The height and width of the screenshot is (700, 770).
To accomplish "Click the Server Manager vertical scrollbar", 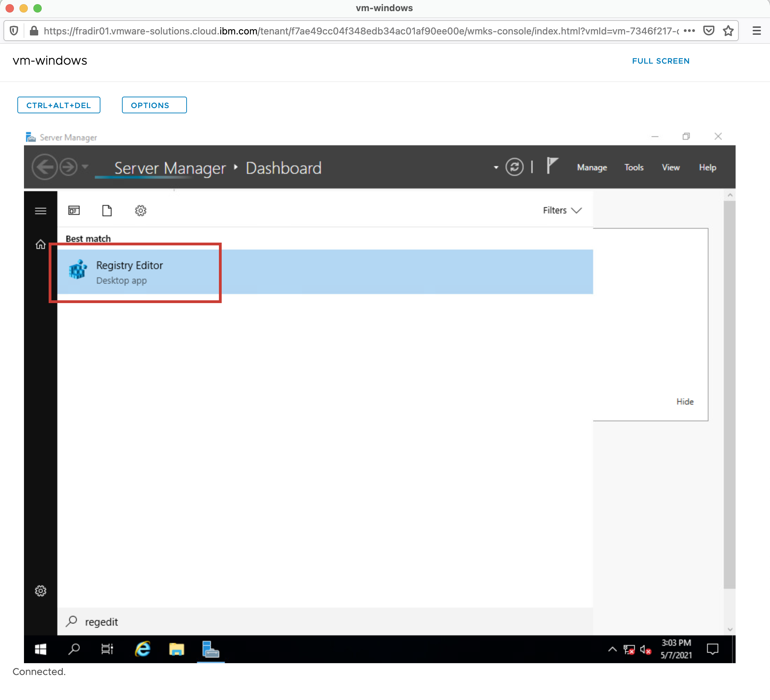I will click(x=729, y=393).
